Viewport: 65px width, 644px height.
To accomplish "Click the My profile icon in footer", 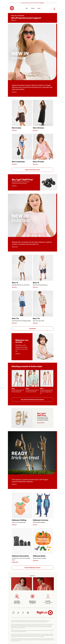I will [48, 596].
